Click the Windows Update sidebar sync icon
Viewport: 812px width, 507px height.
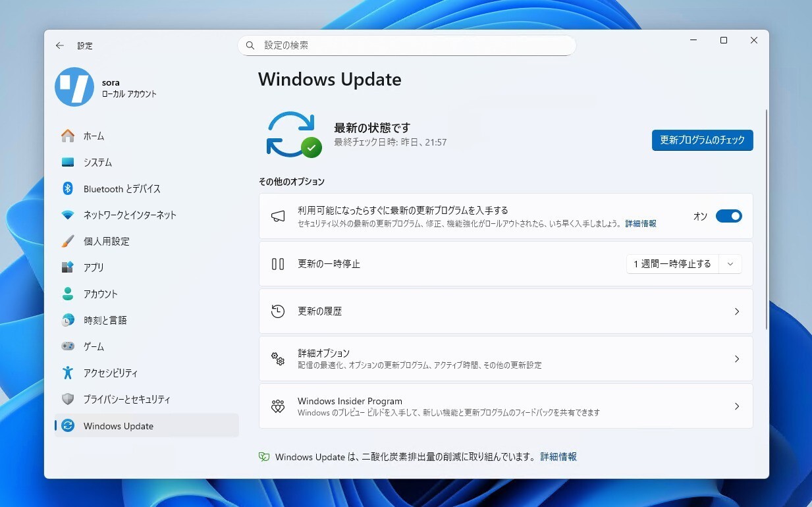pyautogui.click(x=68, y=426)
